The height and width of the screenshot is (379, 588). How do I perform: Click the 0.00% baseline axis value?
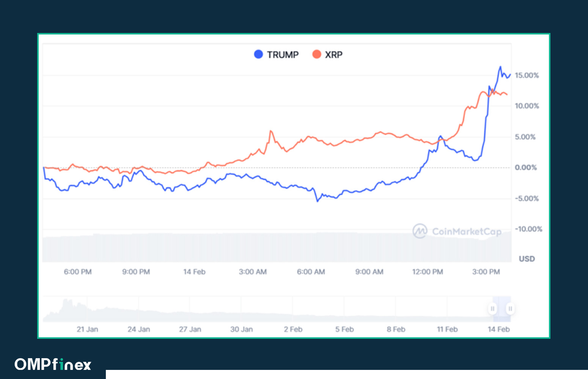point(525,168)
